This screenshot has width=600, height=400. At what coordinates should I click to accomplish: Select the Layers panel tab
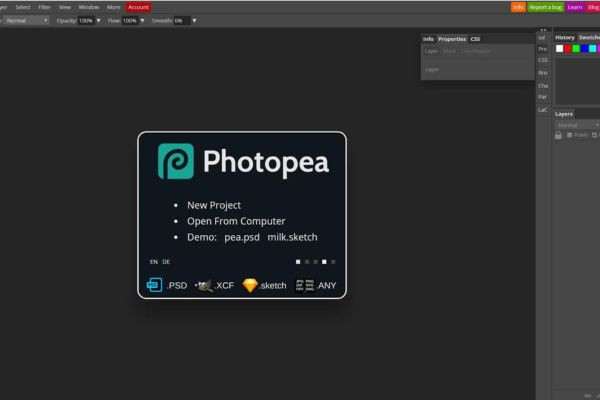pyautogui.click(x=564, y=114)
